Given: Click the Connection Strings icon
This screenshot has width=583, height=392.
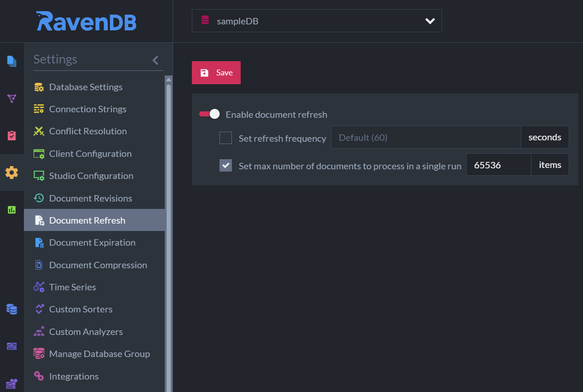Looking at the screenshot, I should click(x=39, y=109).
